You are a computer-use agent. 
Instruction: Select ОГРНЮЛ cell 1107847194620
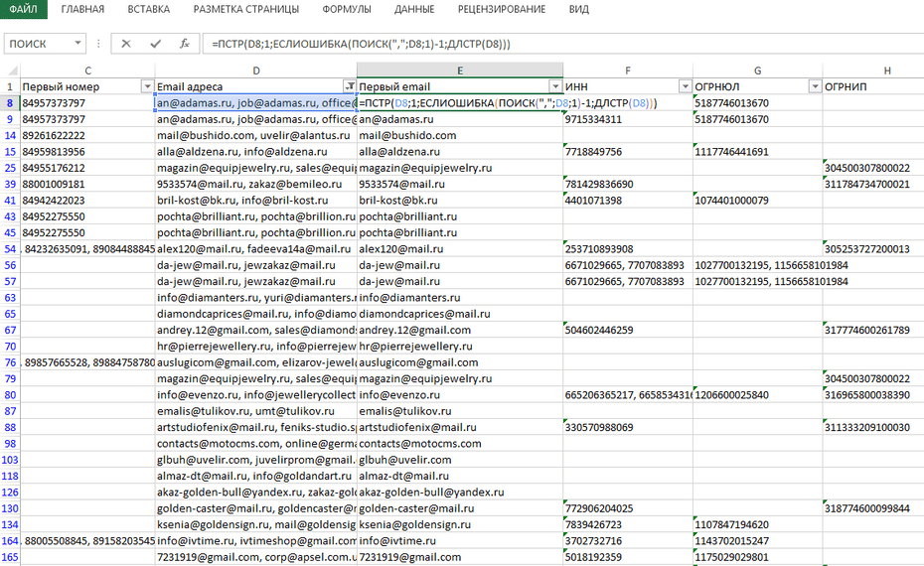click(757, 524)
